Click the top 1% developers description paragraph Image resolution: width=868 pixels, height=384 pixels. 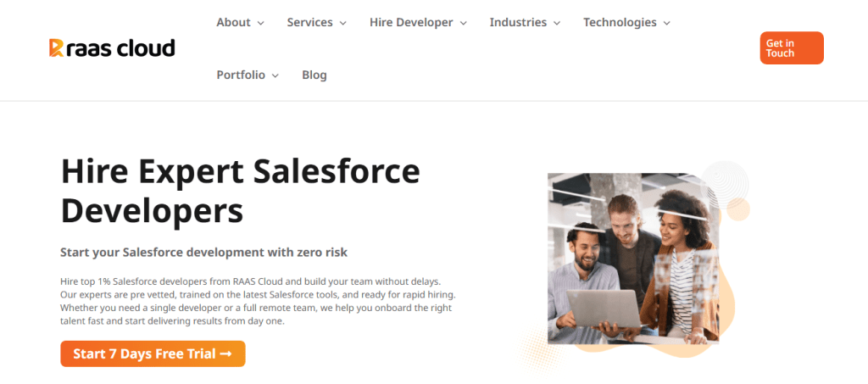point(258,301)
